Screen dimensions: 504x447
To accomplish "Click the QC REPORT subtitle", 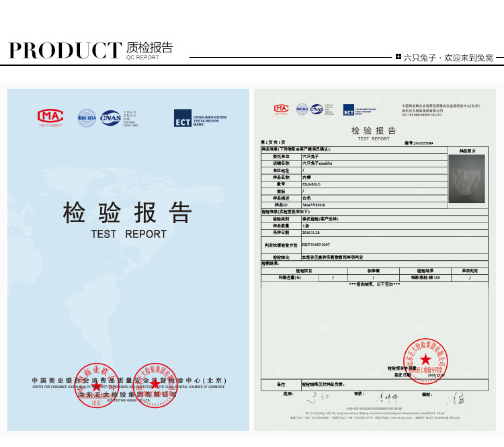I will [x=142, y=57].
